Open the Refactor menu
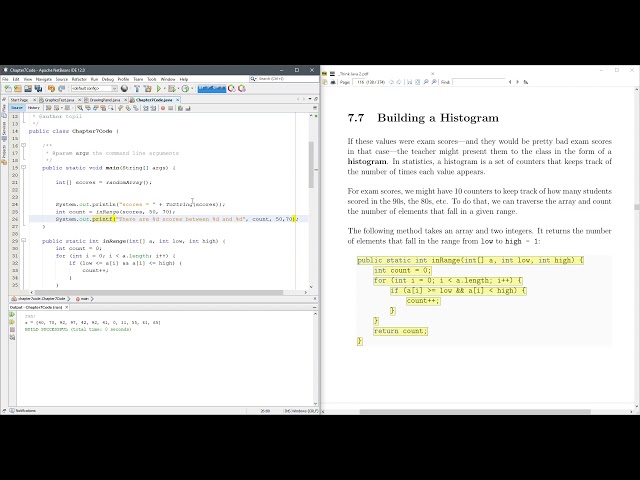This screenshot has height=480, width=640. coord(79,79)
